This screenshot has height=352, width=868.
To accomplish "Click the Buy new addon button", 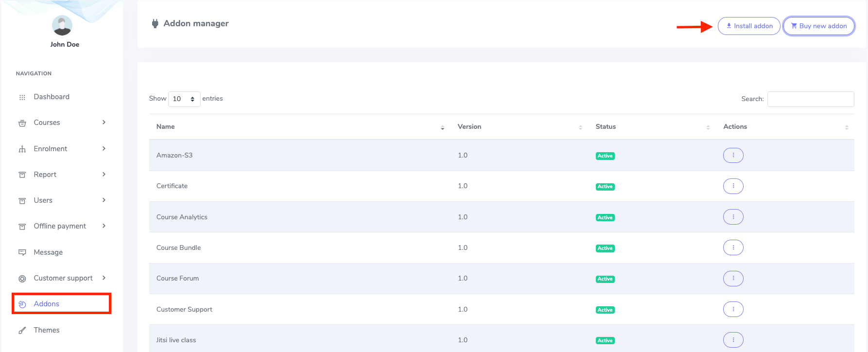I will tap(818, 26).
